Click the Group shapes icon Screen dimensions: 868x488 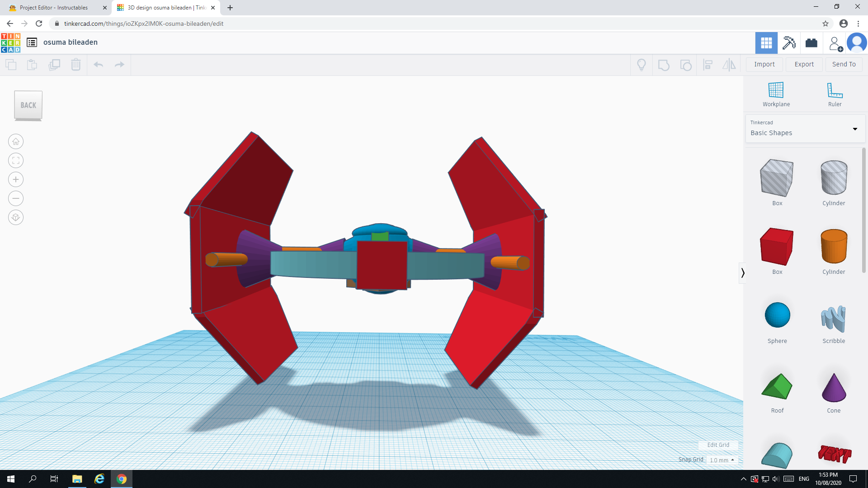tap(664, 65)
